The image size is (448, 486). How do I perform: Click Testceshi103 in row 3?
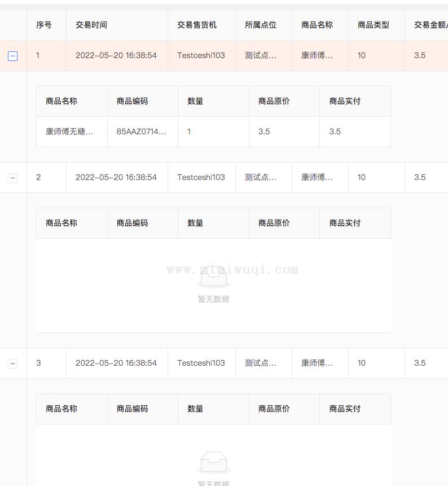coord(201,363)
